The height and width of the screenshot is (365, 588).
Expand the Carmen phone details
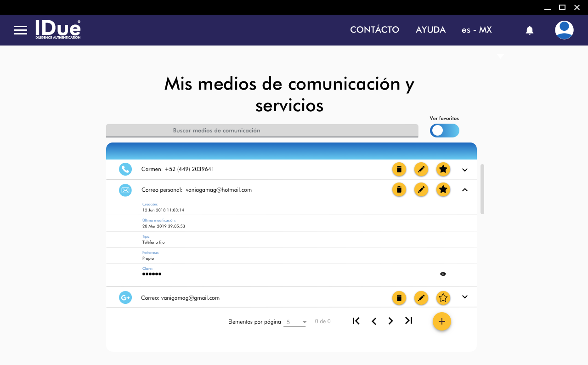click(x=464, y=170)
